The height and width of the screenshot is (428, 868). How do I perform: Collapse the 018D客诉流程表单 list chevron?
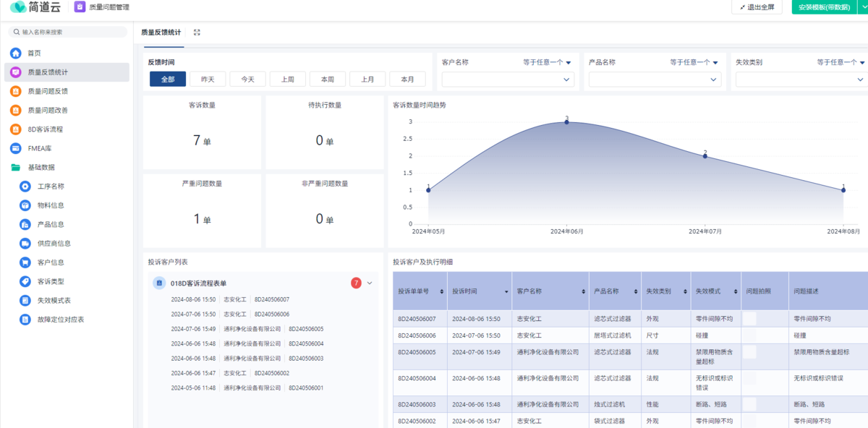coord(370,283)
